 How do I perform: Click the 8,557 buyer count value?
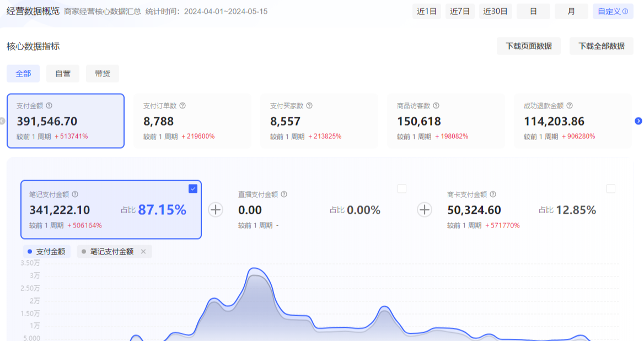coord(286,121)
